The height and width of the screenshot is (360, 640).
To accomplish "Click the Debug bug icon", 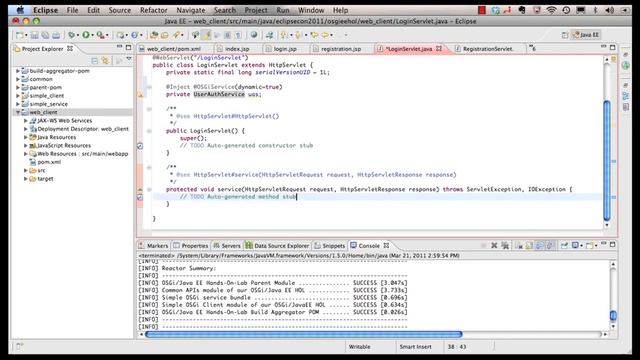I will (x=71, y=35).
